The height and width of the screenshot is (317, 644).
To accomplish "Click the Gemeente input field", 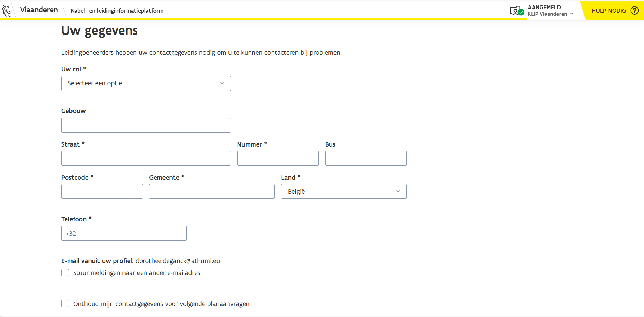I will click(212, 191).
